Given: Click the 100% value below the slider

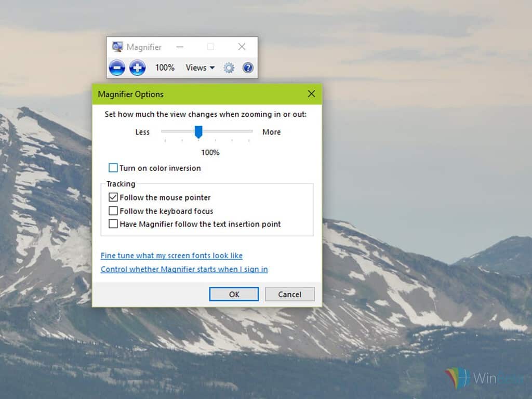Looking at the screenshot, I should coord(210,153).
